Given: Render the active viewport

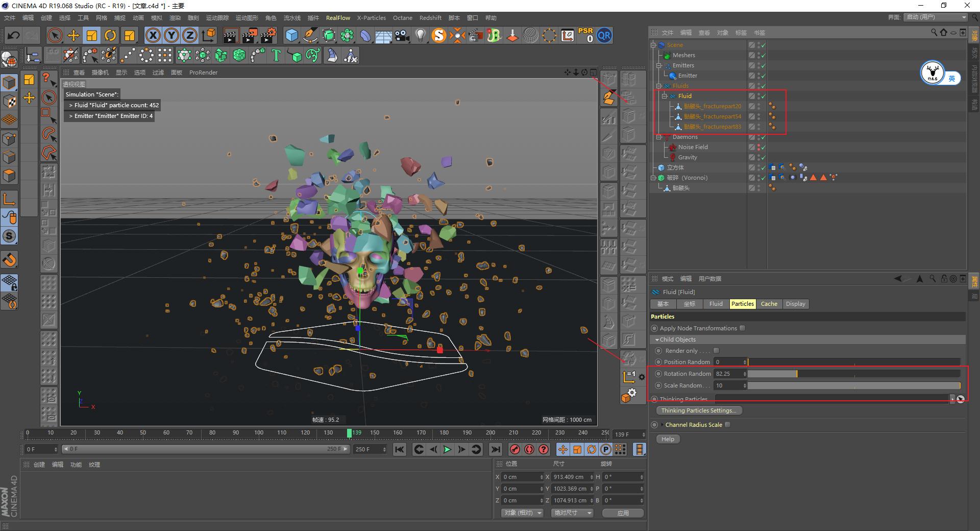Looking at the screenshot, I should (231, 35).
